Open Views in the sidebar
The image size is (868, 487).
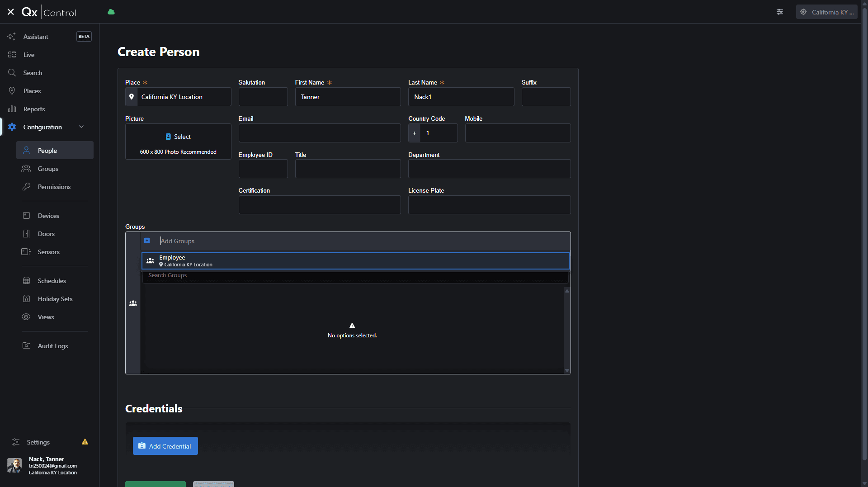[x=55, y=317]
